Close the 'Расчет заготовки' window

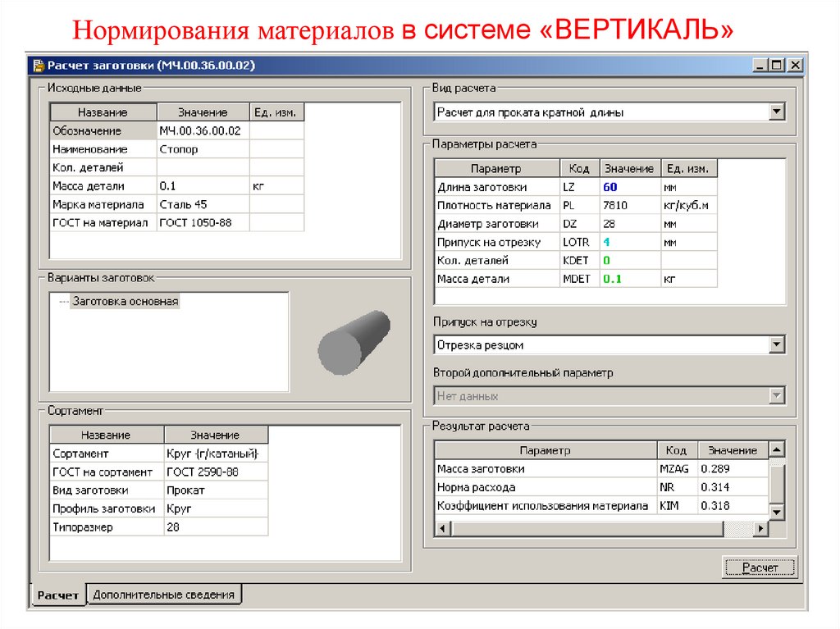click(x=796, y=65)
